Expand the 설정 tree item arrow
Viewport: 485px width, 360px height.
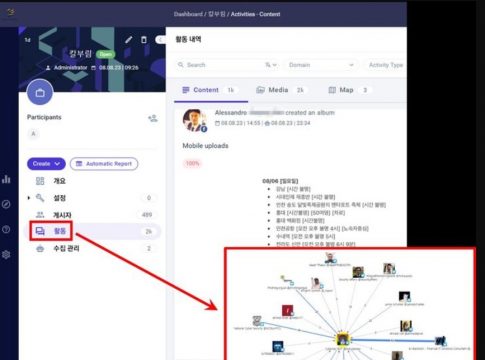29,198
